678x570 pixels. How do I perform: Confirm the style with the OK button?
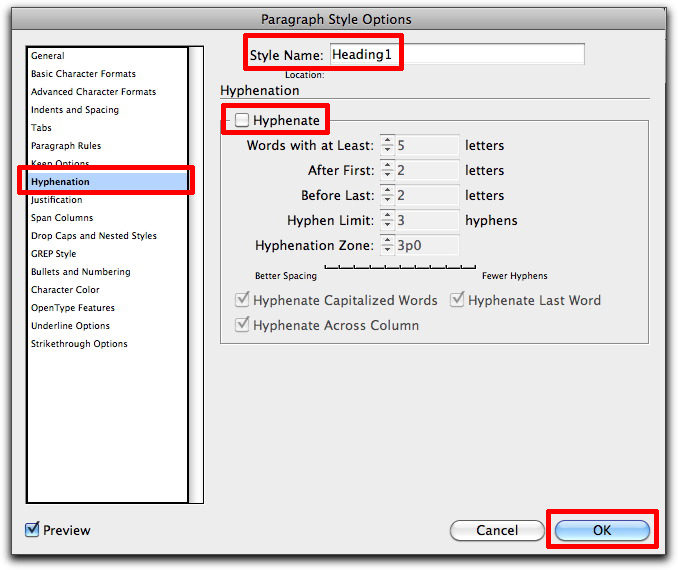click(602, 530)
